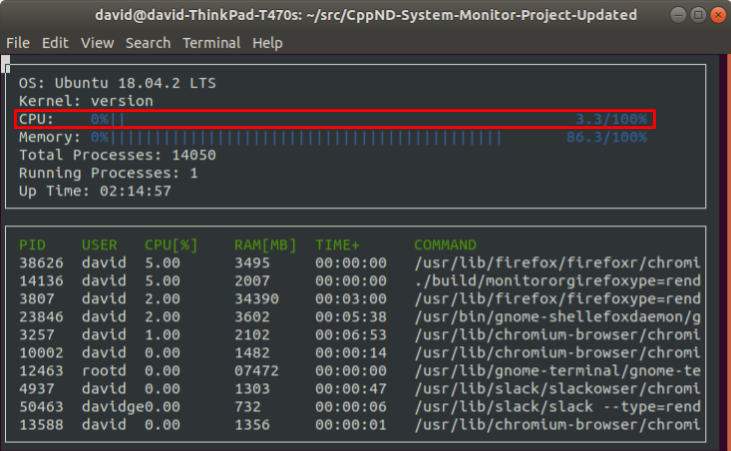Screen dimensions: 731x451
Task: Open the Help menu
Action: [x=267, y=43]
